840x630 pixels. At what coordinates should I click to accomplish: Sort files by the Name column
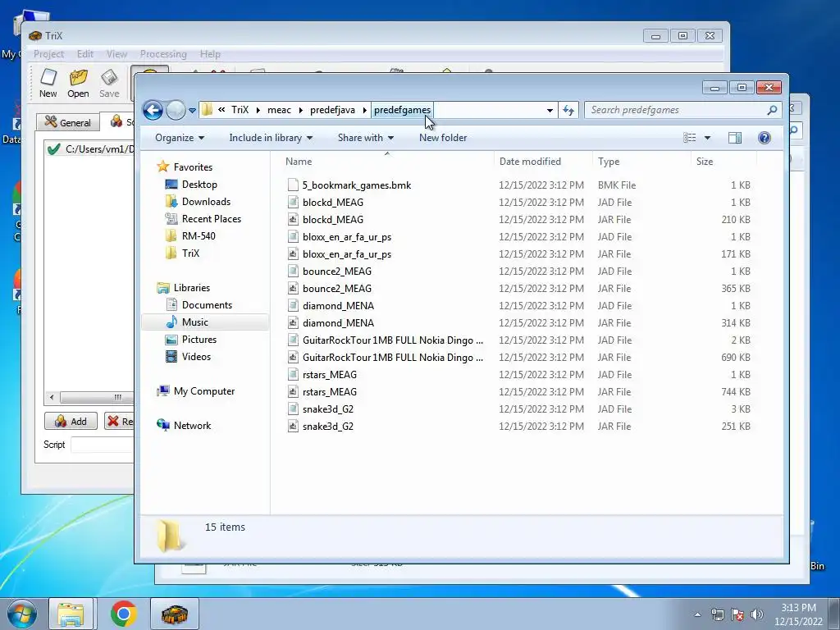(x=299, y=162)
